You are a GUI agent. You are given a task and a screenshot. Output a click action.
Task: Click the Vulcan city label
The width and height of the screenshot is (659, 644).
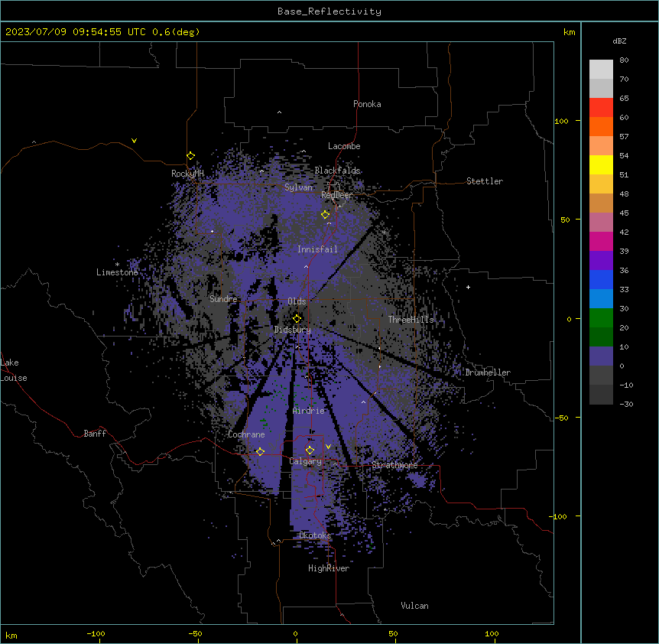pyautogui.click(x=414, y=606)
